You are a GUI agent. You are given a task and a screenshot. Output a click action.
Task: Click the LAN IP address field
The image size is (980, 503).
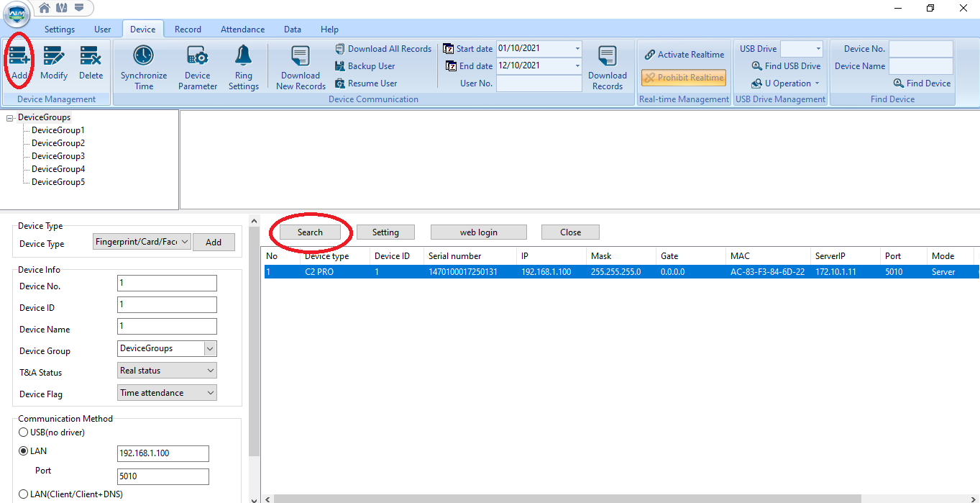pyautogui.click(x=163, y=453)
